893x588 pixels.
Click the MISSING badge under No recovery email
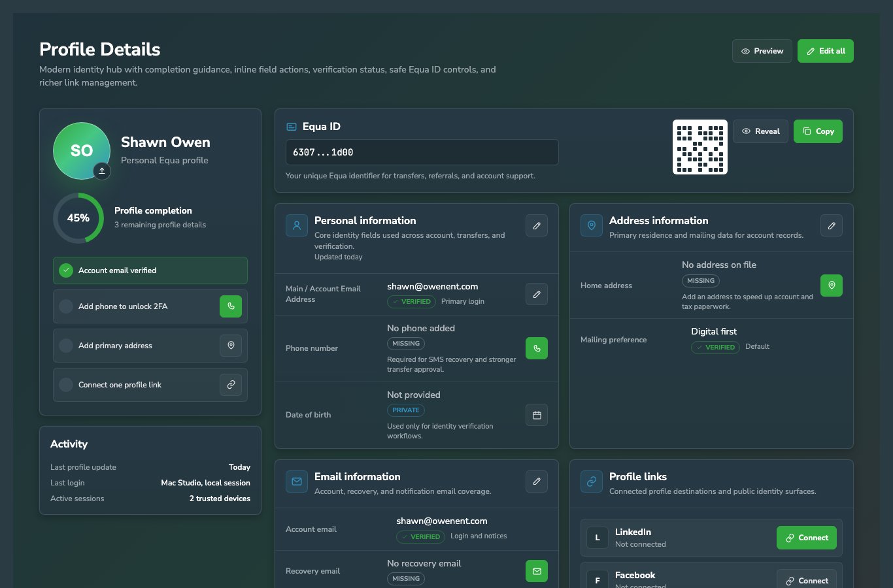406,579
